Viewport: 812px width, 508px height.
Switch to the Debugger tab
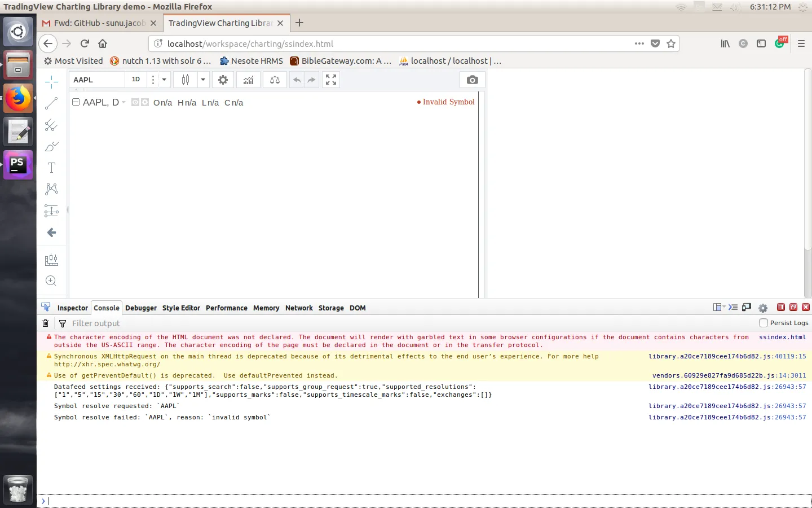(x=141, y=308)
